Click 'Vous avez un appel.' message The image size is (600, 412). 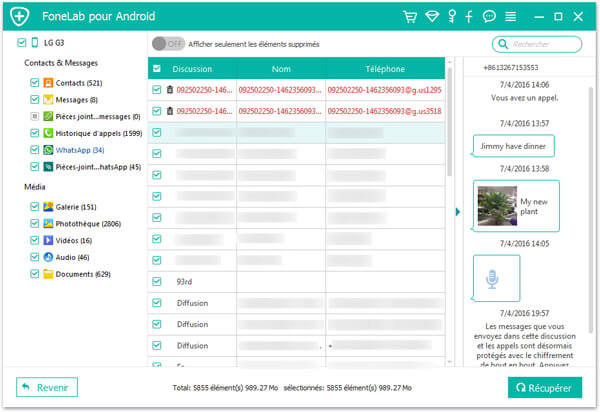525,98
